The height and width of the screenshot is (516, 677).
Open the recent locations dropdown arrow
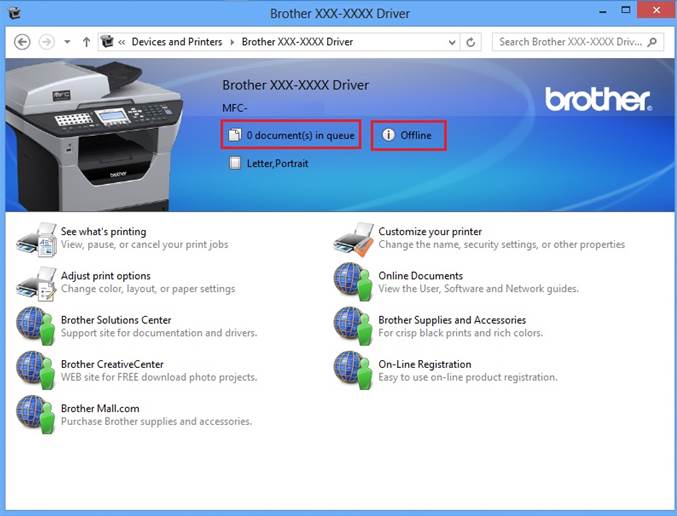(x=67, y=42)
